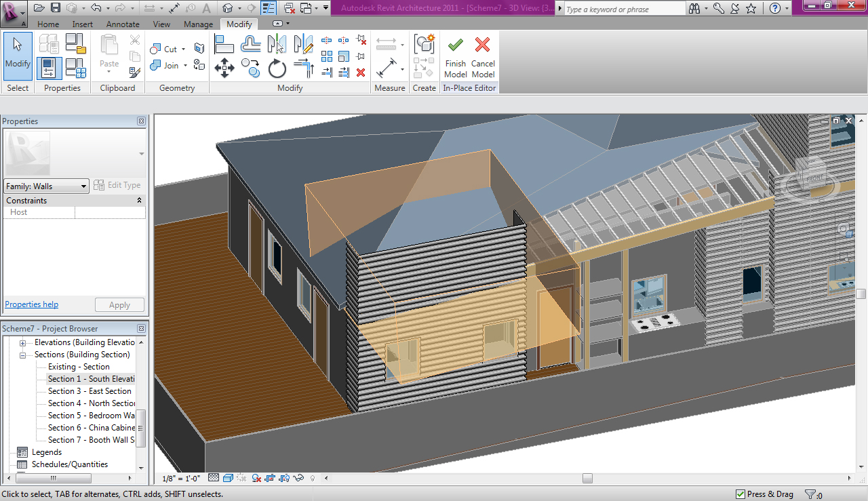Click the Offset tool icon
The image size is (868, 501).
click(x=251, y=45)
